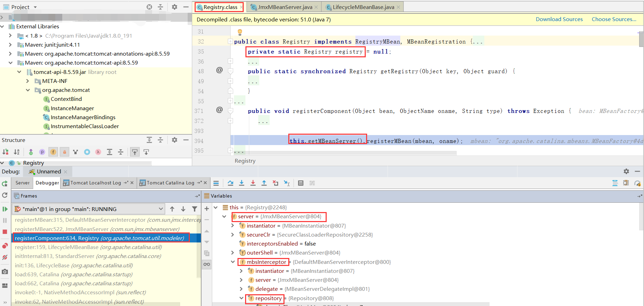Click the Step Out debugger icon
This screenshot has width=644, height=306.
264,183
